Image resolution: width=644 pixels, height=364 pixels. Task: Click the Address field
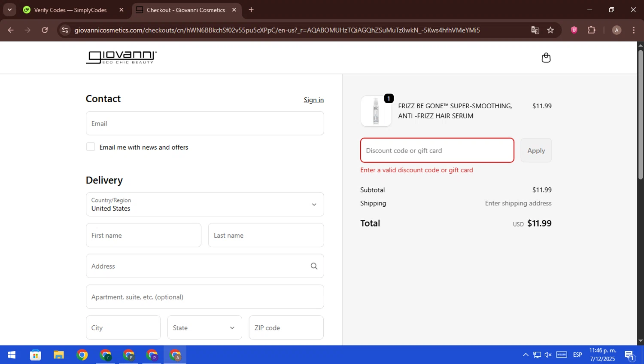pos(205,266)
